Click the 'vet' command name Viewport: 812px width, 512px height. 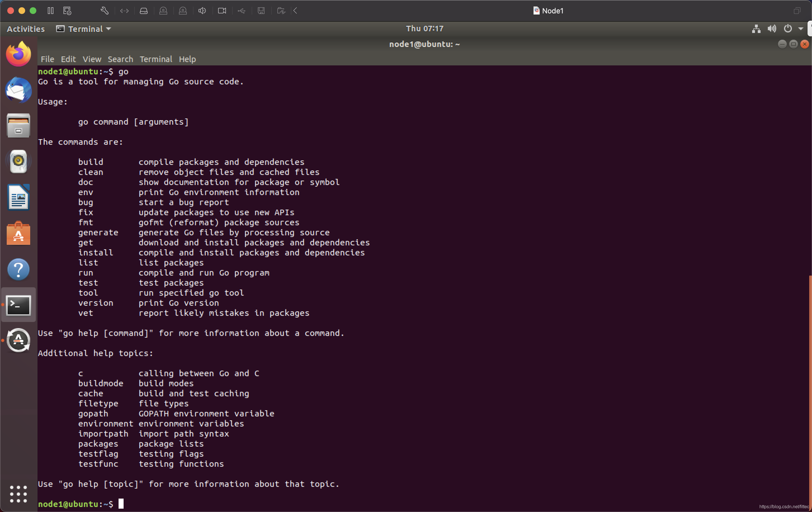86,313
